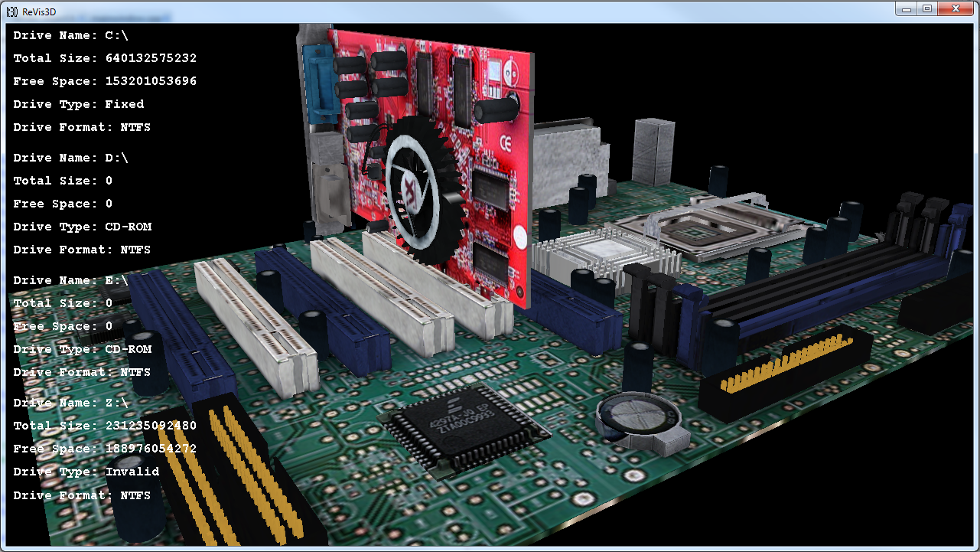Image resolution: width=980 pixels, height=552 pixels.
Task: Click the text 'Drive Name: C:\'
Action: [71, 35]
